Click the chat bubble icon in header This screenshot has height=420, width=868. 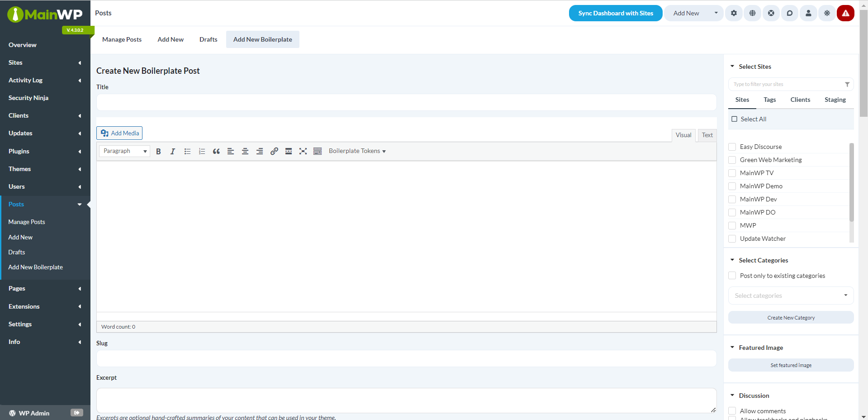790,13
